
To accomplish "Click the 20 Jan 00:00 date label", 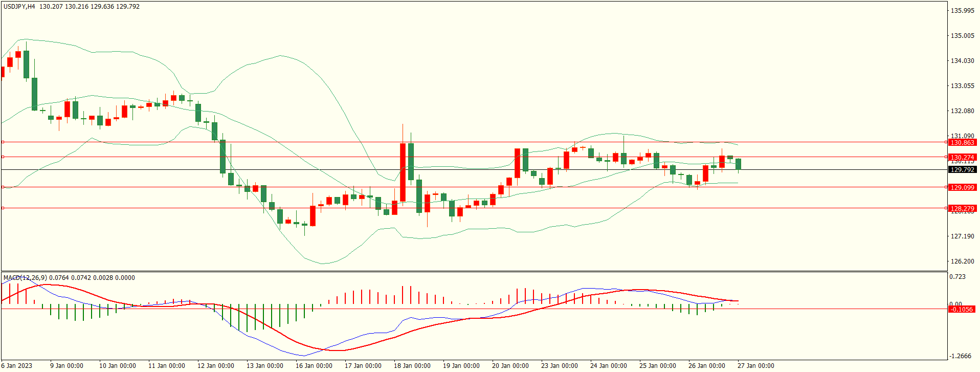I will coord(510,366).
